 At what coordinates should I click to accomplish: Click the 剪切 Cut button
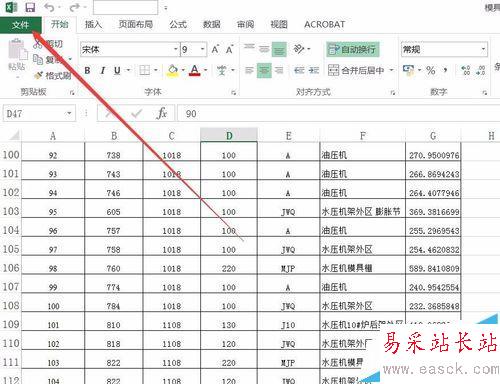tap(48, 44)
